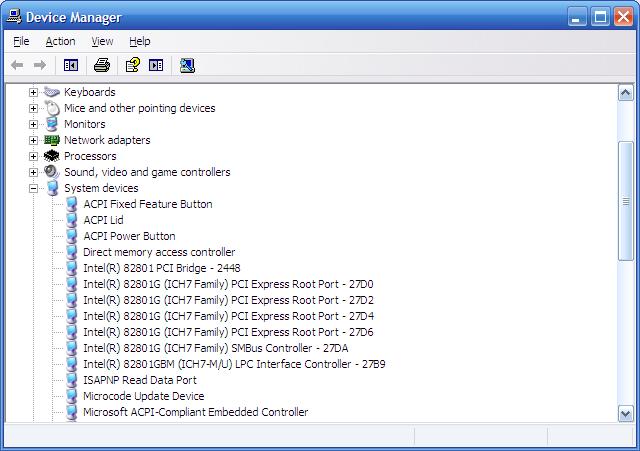This screenshot has width=640, height=451.
Task: Click the Network adapters card icon
Action: pos(52,140)
